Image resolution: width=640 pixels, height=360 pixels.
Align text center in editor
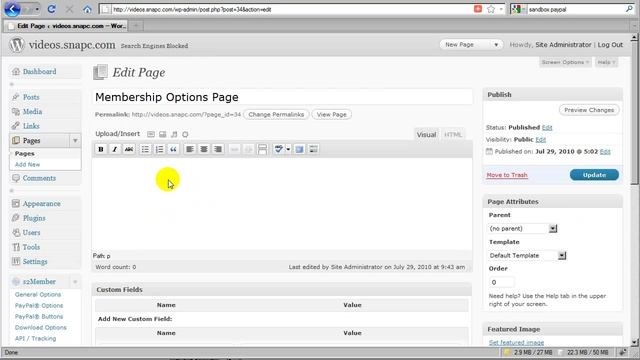tap(204, 149)
